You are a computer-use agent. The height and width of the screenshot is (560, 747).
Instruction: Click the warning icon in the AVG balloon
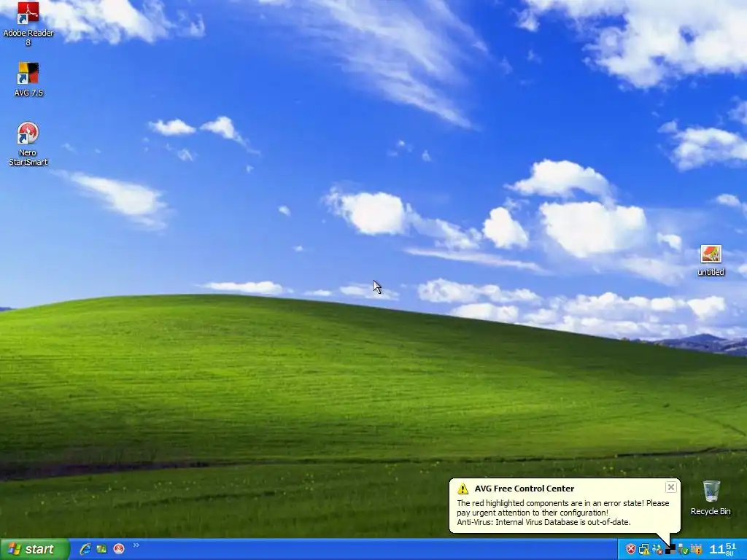[462, 489]
